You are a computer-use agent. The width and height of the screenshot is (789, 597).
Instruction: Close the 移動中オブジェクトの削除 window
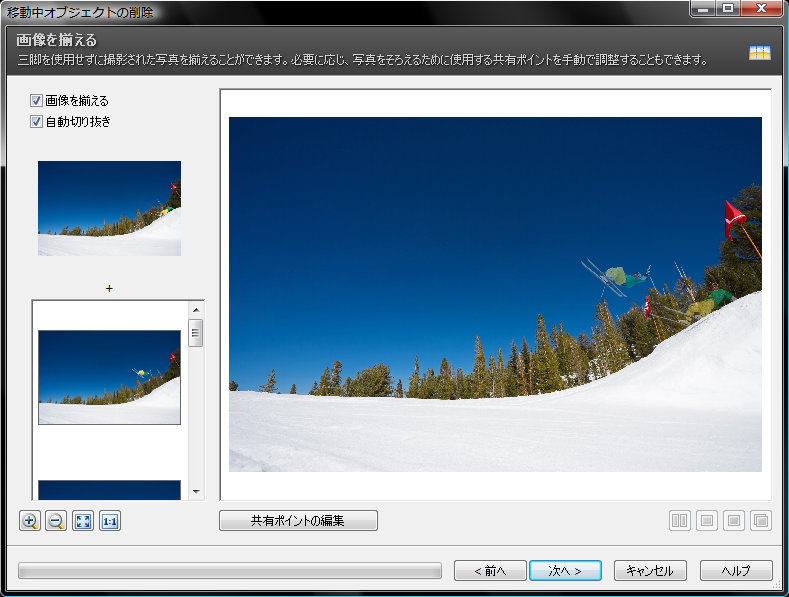tap(761, 9)
